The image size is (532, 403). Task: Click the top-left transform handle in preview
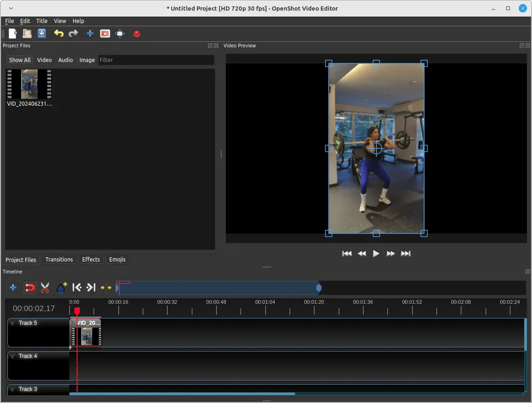(329, 63)
